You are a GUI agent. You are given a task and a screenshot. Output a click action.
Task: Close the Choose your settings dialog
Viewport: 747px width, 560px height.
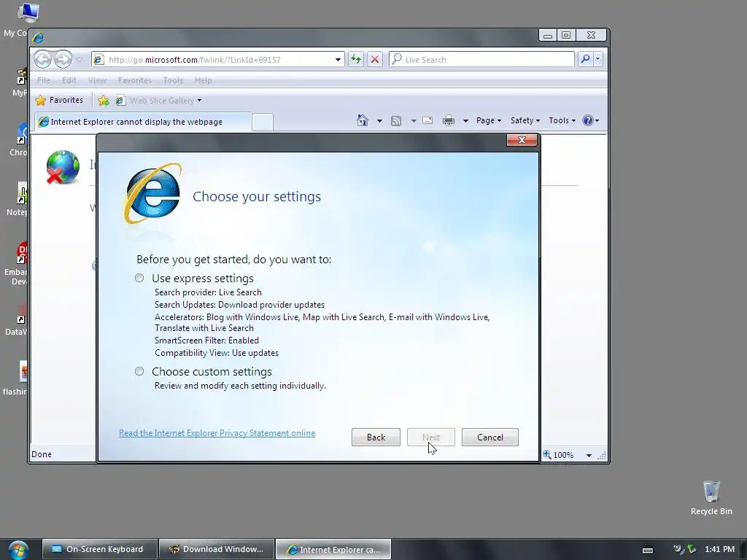522,139
